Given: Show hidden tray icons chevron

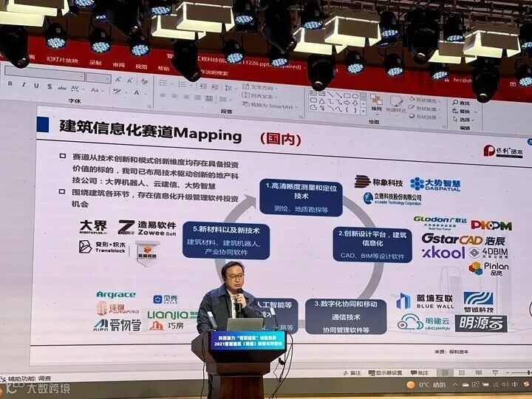Looking at the screenshot, I should point(456,385).
